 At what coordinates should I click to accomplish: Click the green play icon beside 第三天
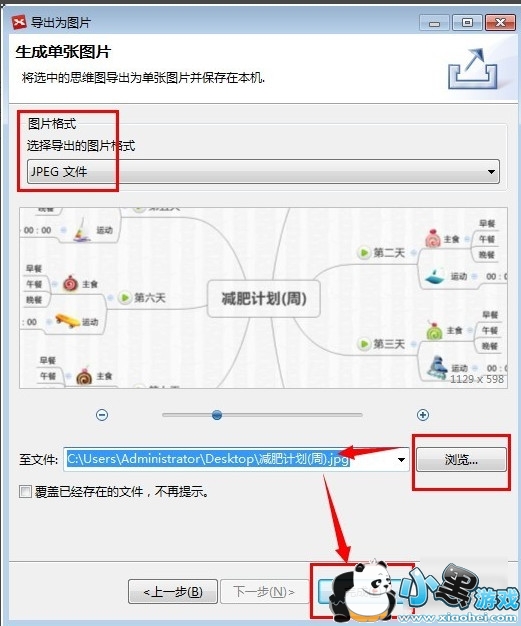pos(364,344)
